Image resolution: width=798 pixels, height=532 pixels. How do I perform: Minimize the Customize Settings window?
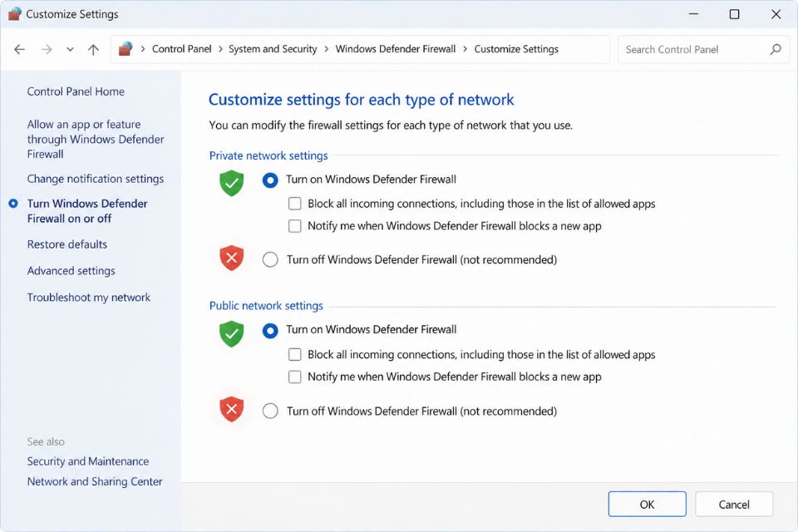(693, 14)
